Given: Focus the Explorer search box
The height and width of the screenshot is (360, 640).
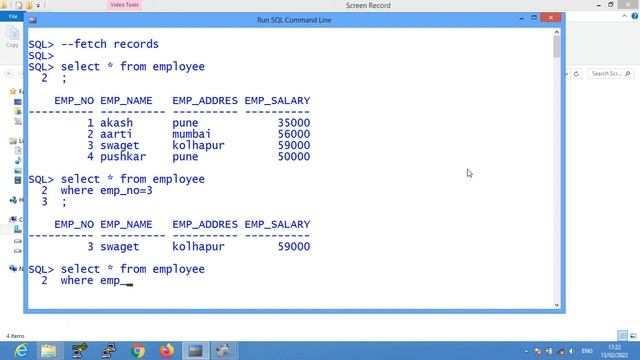Looking at the screenshot, I should [611, 73].
